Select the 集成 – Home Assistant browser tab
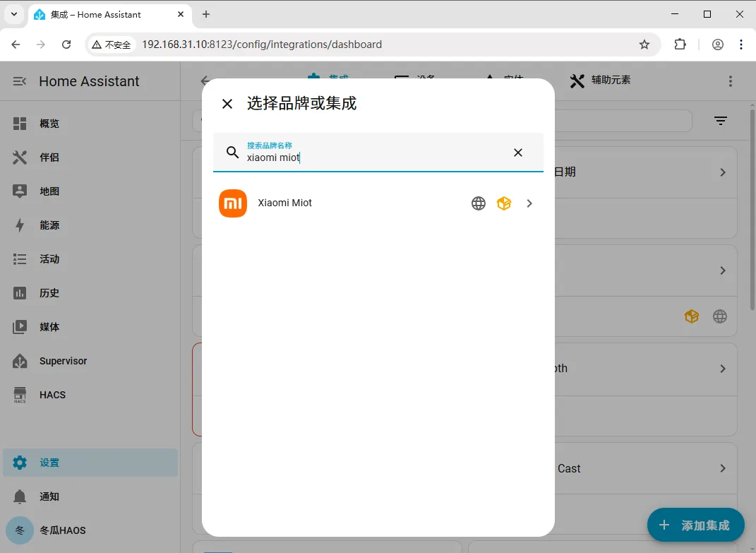Screen dimensions: 756x553 pyautogui.click(x=110, y=14)
